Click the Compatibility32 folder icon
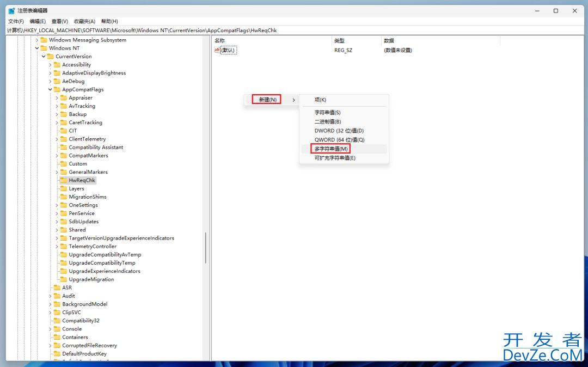This screenshot has width=588, height=367. pos(57,321)
